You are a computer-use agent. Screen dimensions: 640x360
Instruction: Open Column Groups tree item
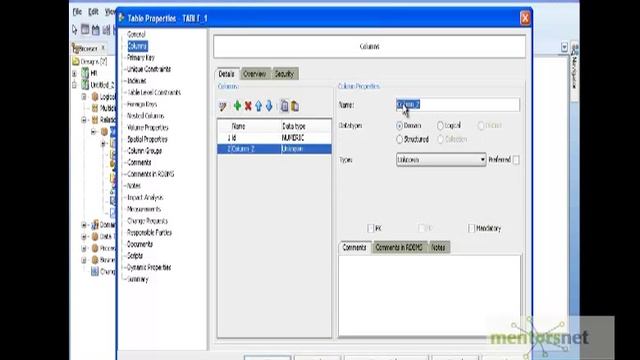coord(144,151)
